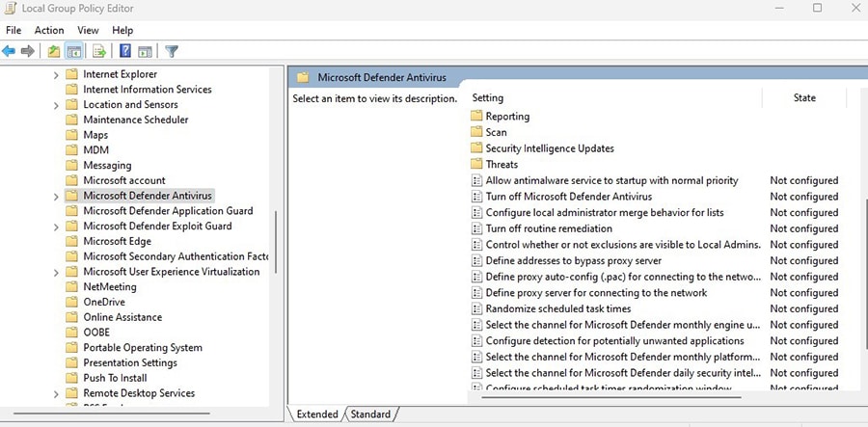
Task: Click the MDM folder icon in tree
Action: [71, 150]
